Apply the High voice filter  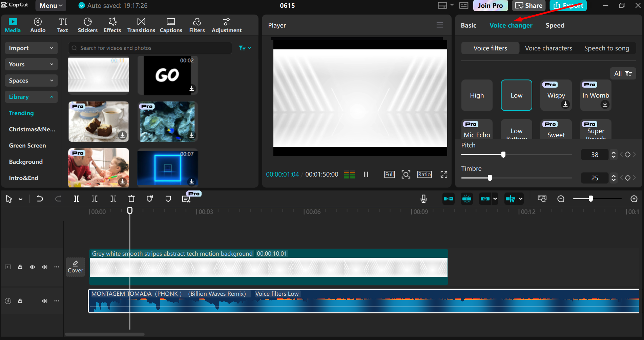(x=477, y=95)
